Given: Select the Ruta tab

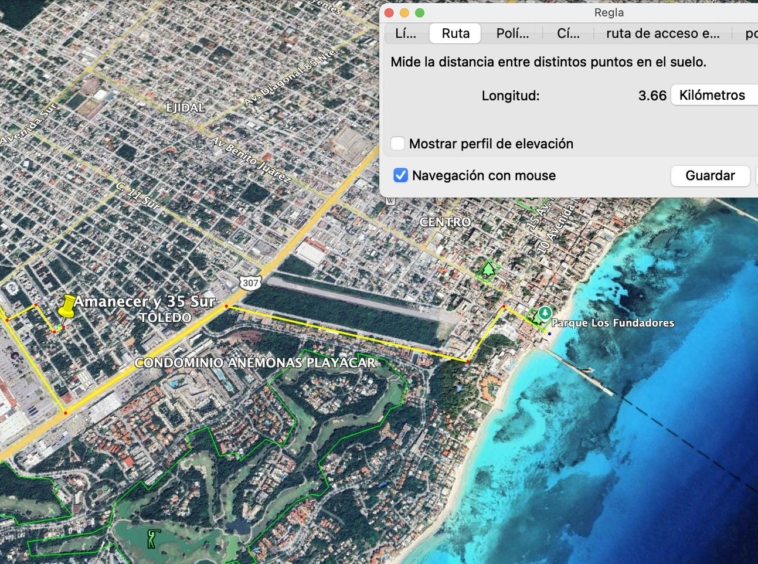Looking at the screenshot, I should click(455, 34).
